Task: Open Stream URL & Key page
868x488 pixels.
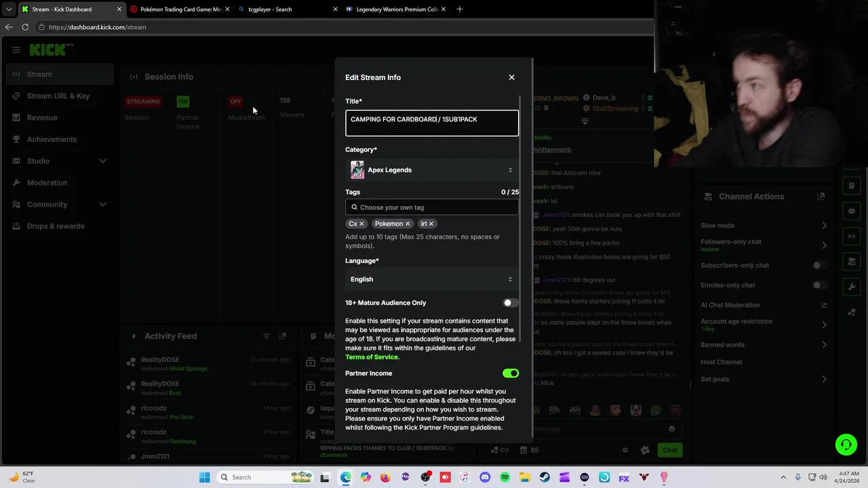Action: coord(59,96)
